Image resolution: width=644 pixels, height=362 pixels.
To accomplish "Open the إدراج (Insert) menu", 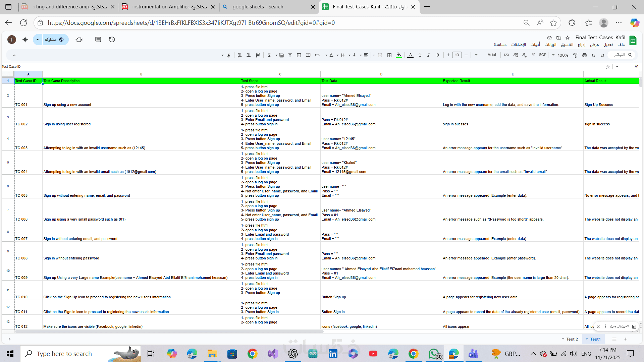I will tap(582, 45).
